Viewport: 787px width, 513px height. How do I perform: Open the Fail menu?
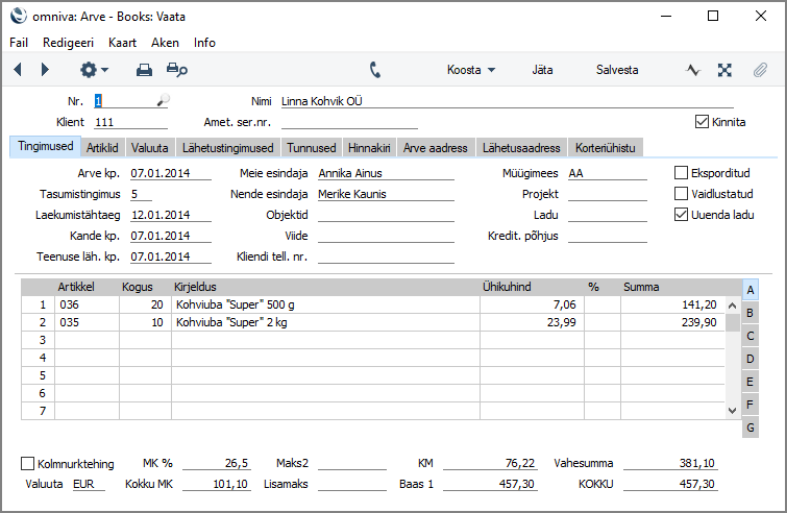19,43
